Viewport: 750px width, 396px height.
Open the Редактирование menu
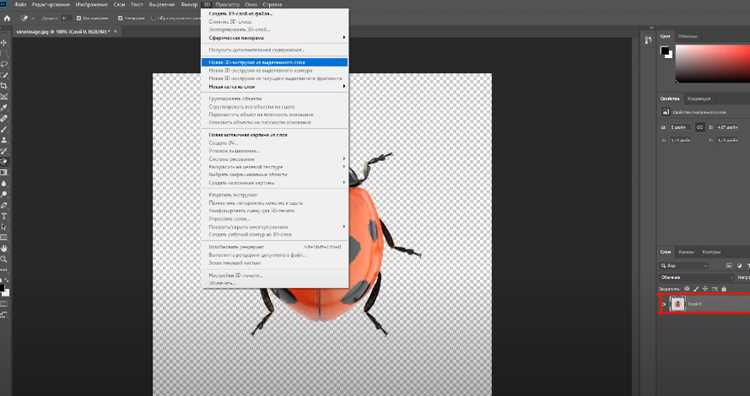(51, 4)
